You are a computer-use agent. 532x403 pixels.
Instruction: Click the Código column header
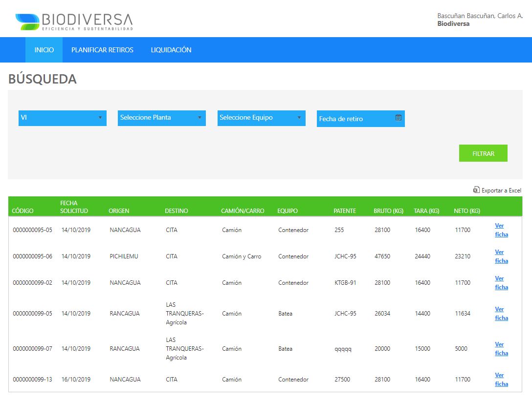click(x=22, y=211)
